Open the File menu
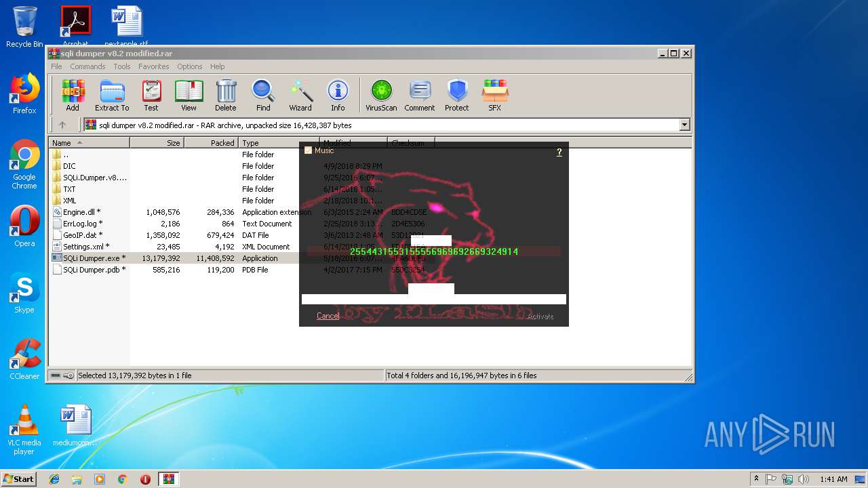 point(56,66)
